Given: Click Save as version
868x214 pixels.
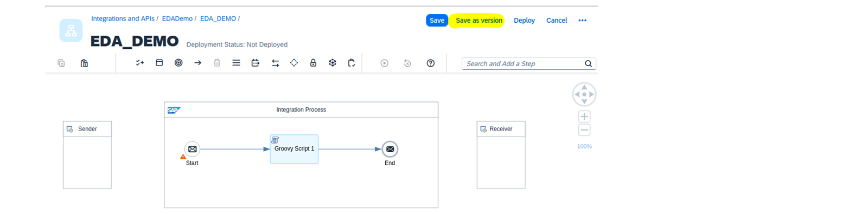Looking at the screenshot, I should pos(478,21).
